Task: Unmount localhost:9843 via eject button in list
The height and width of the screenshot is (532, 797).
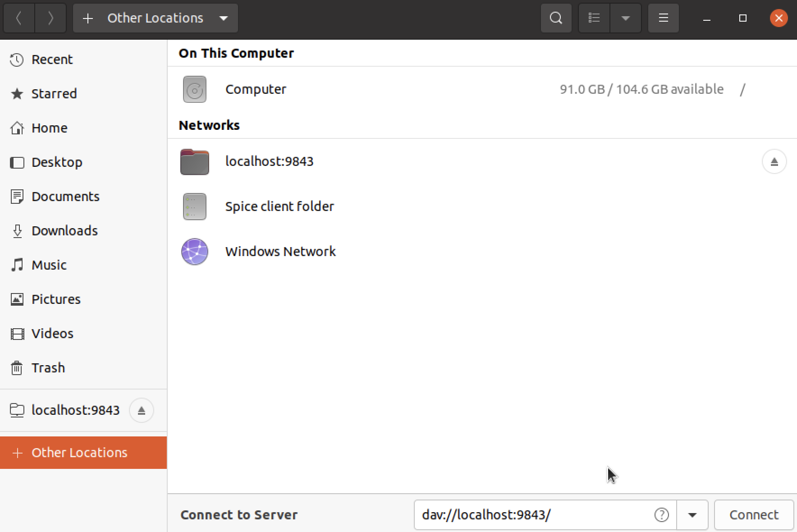Action: pos(774,161)
